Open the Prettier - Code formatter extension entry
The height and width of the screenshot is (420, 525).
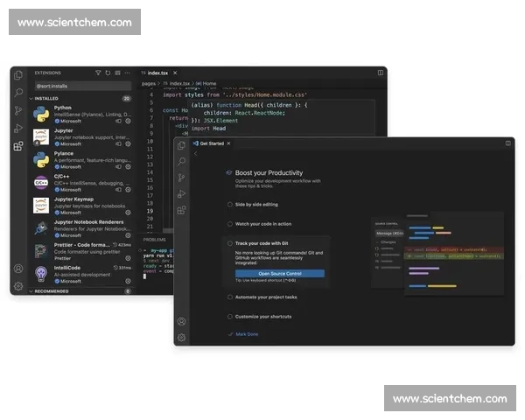(81, 251)
